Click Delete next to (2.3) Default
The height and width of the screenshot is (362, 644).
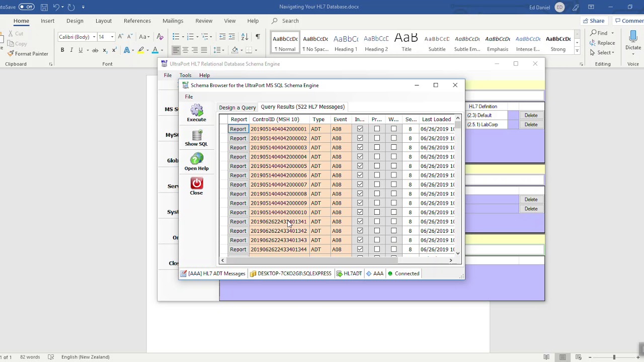[x=531, y=116]
